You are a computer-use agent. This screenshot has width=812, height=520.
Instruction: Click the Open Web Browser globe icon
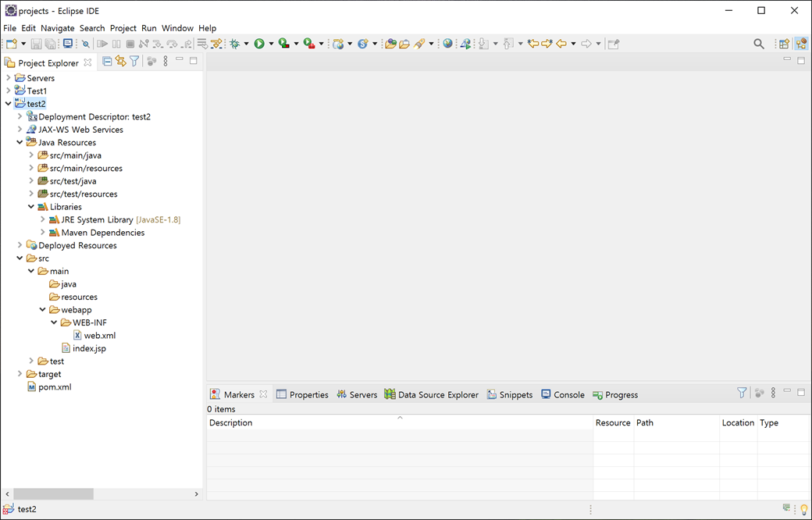pyautogui.click(x=448, y=44)
